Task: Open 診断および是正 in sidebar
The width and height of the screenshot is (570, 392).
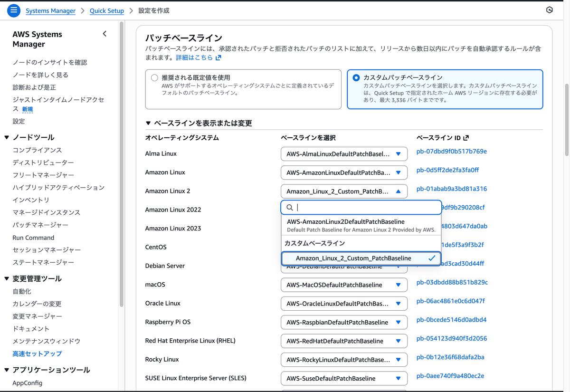Action: (x=34, y=87)
